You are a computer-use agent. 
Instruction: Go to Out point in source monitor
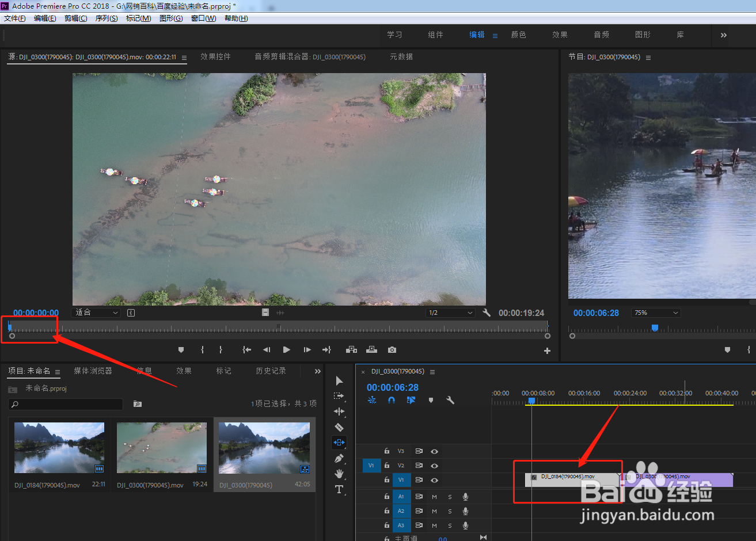coord(327,350)
